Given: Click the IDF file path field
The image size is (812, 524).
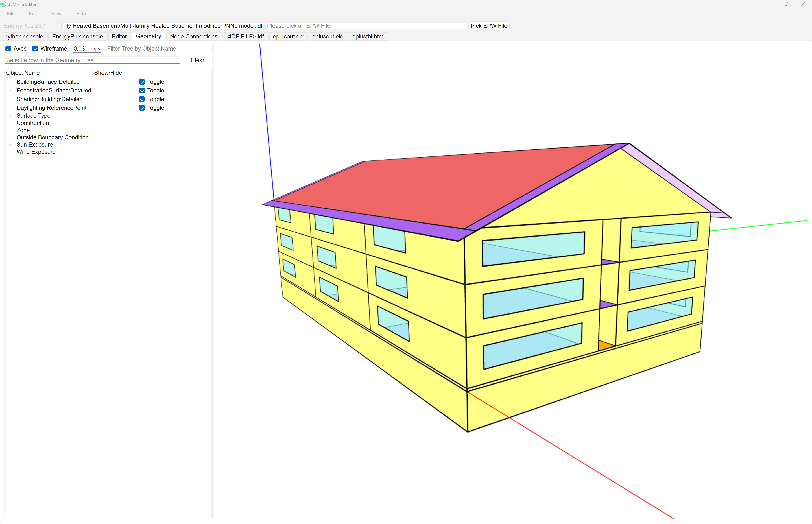Looking at the screenshot, I should pyautogui.click(x=163, y=26).
